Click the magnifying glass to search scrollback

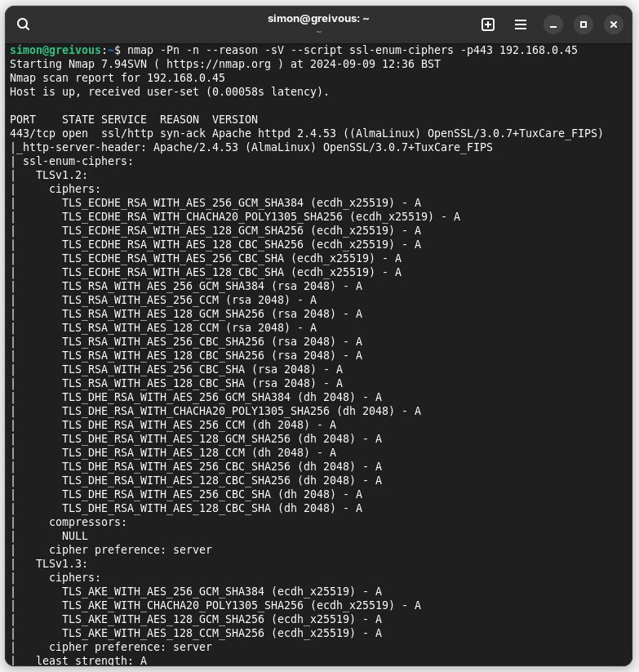pyautogui.click(x=23, y=24)
